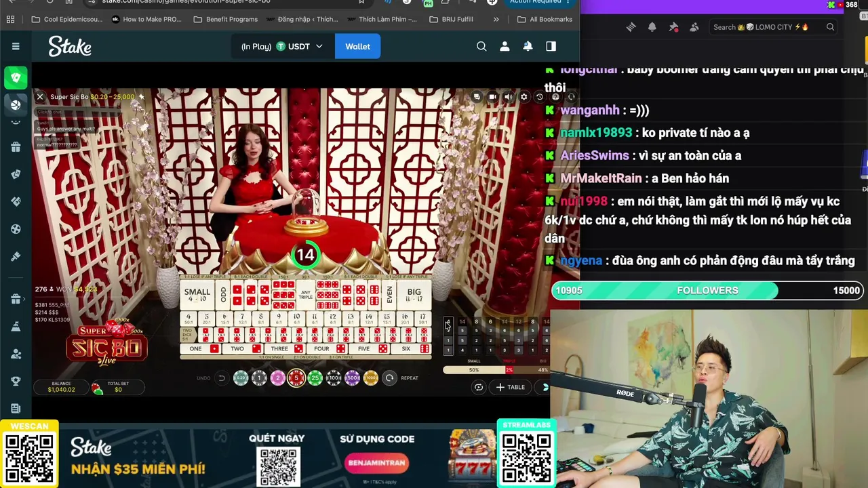
Task: Open How to Make PRO... bookmark
Action: [x=146, y=19]
